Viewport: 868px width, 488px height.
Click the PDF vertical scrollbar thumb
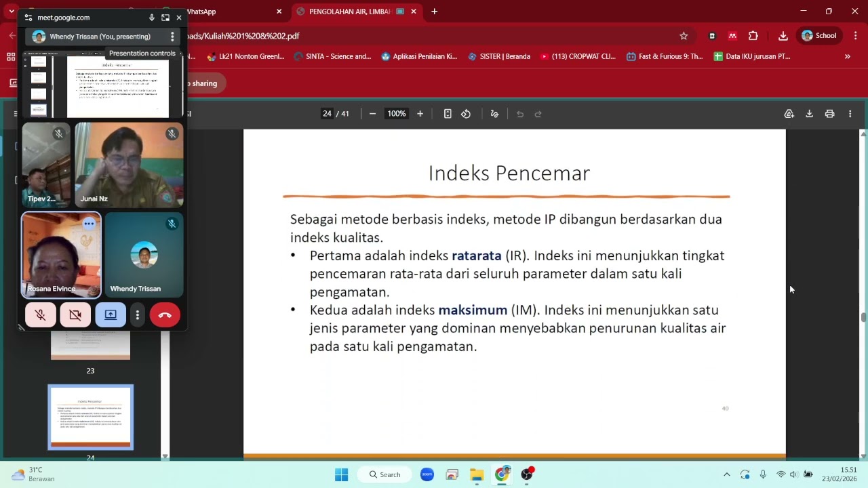(x=863, y=317)
